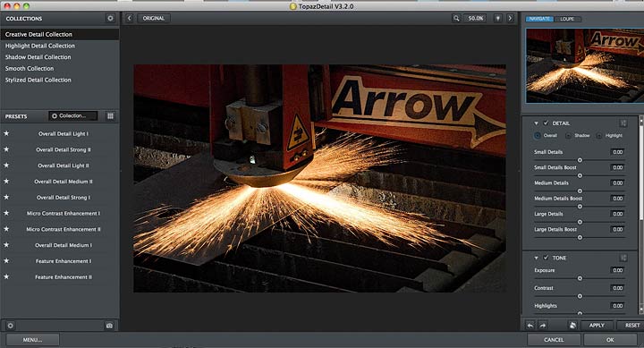Click the next arrow after light bulb
The width and height of the screenshot is (644, 348).
coord(510,19)
